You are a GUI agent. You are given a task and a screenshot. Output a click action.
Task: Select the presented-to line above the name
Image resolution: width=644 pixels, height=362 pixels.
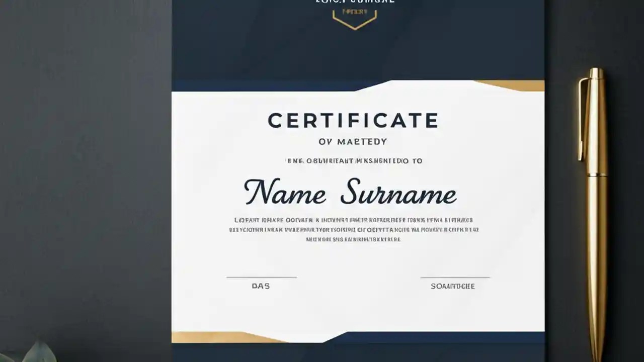[x=352, y=160]
